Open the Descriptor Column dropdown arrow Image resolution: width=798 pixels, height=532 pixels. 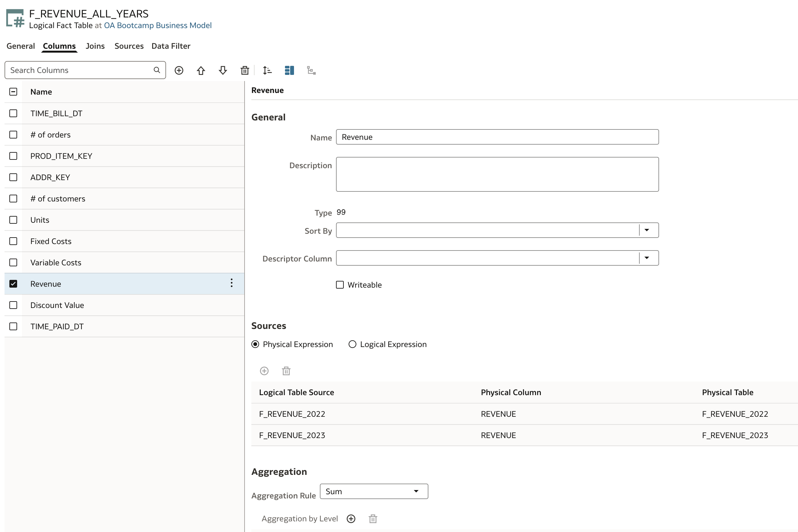[647, 258]
